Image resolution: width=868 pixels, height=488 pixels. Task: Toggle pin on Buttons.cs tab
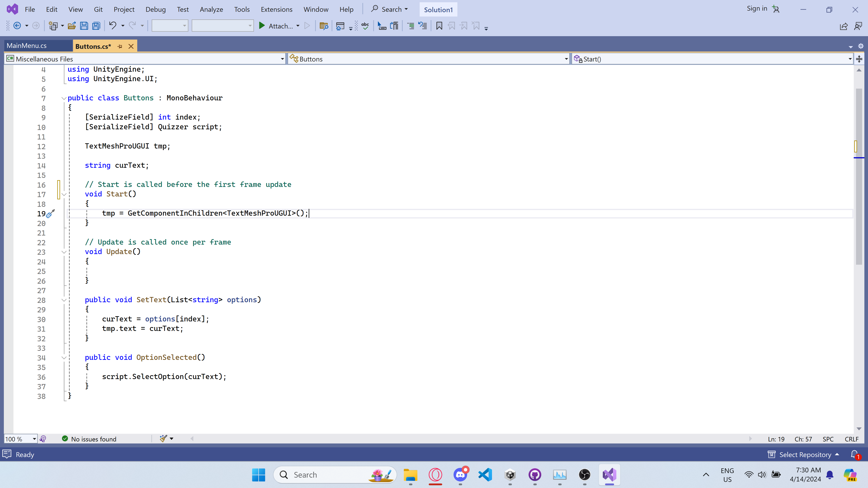pyautogui.click(x=120, y=47)
